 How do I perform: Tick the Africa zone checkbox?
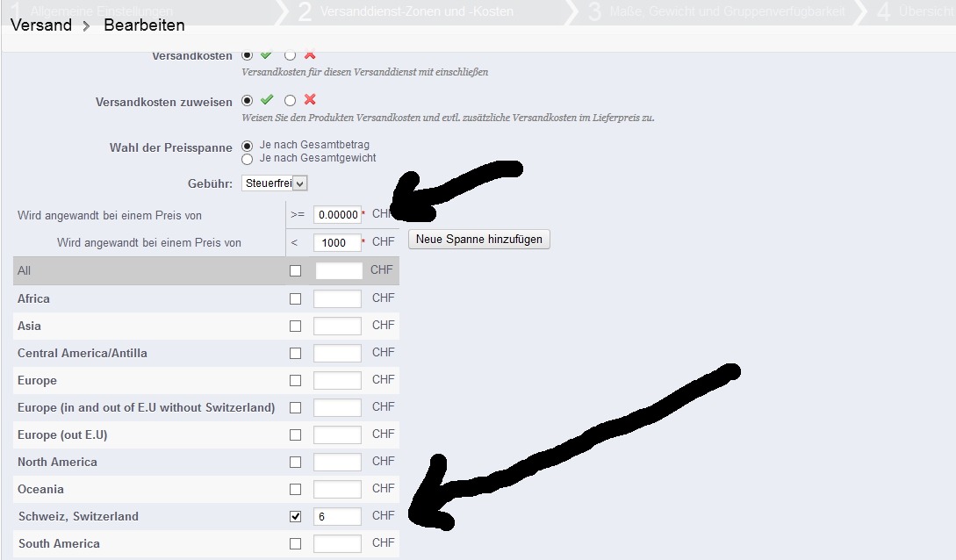pos(295,298)
